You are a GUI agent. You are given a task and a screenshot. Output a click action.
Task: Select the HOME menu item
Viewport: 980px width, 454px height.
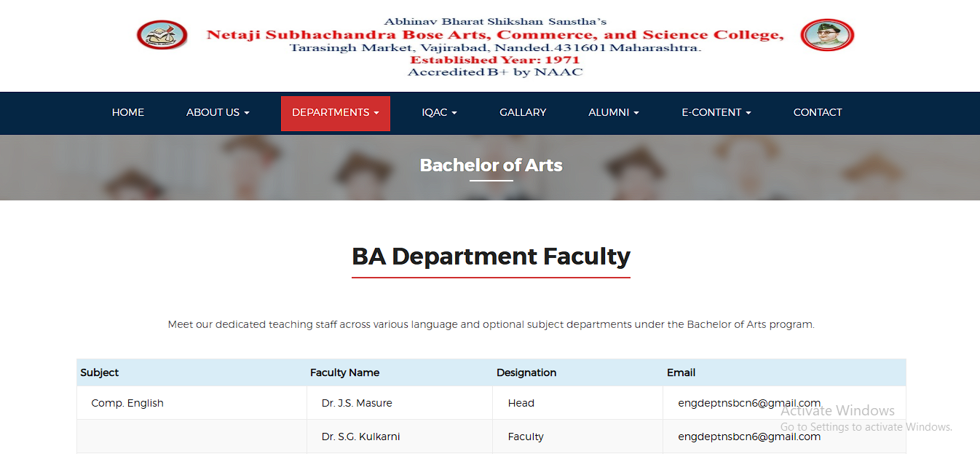(x=127, y=113)
